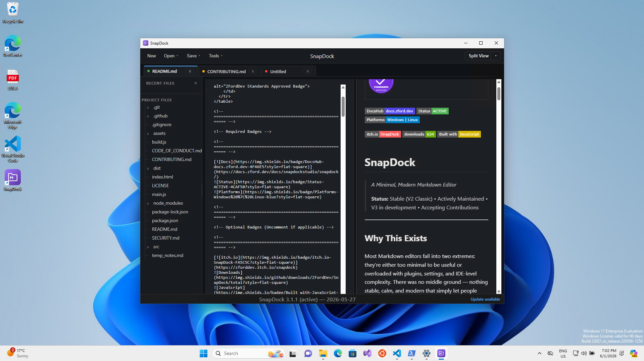Click the itch.io SnapDock badge
The width and height of the screenshot is (644, 361).
(x=383, y=134)
